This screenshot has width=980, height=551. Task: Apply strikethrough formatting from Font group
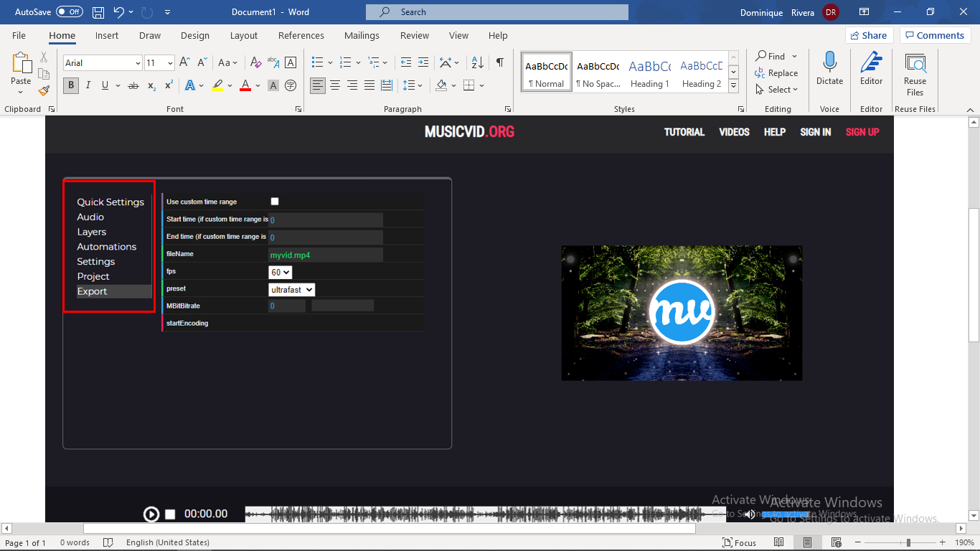[133, 85]
